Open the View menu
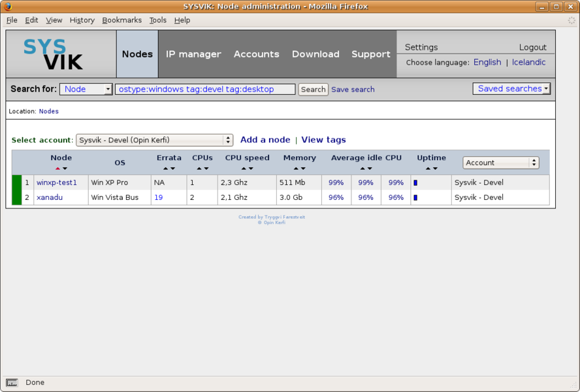 [54, 20]
